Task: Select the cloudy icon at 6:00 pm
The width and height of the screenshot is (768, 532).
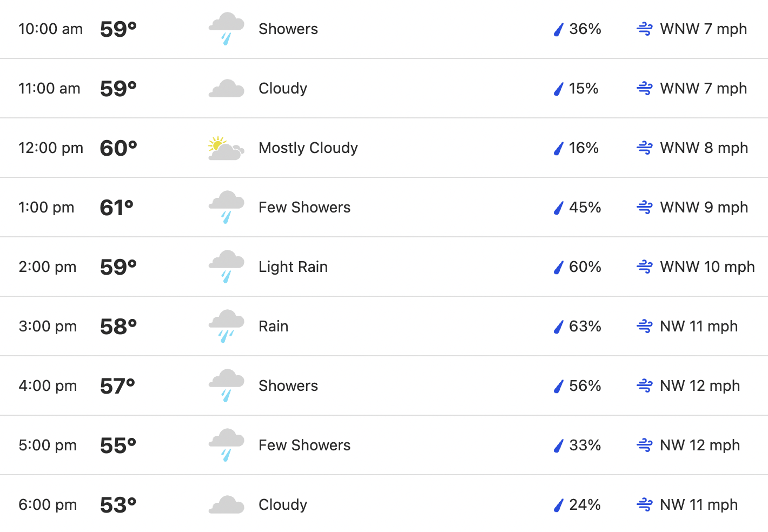Action: click(226, 505)
